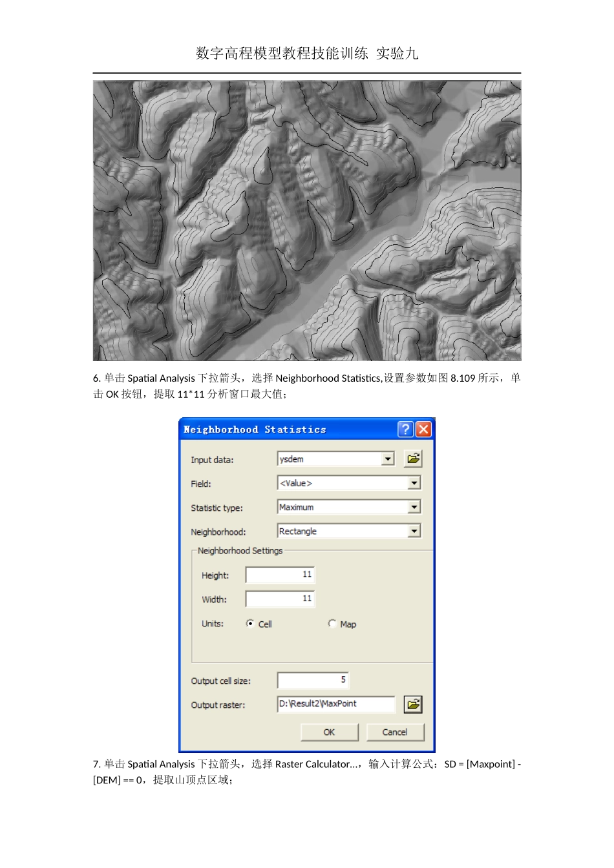Click the Neighborhood Settings group label

click(x=240, y=551)
